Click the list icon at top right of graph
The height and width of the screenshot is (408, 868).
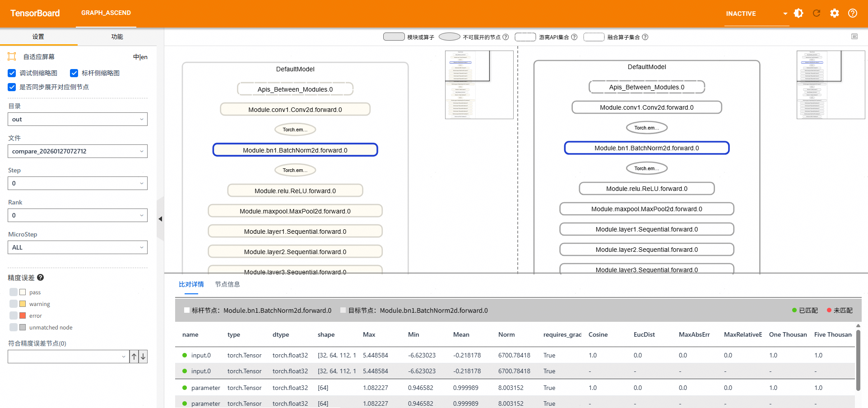coord(854,37)
